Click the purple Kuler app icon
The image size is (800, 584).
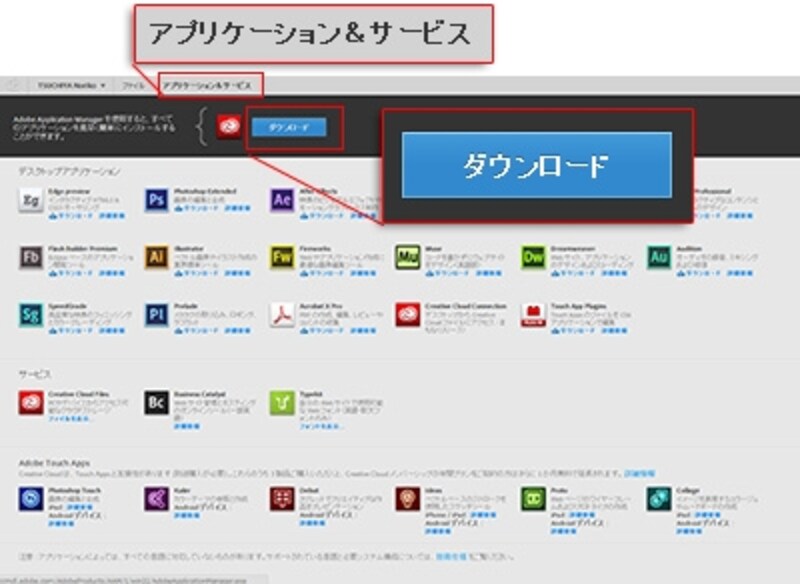(x=156, y=499)
